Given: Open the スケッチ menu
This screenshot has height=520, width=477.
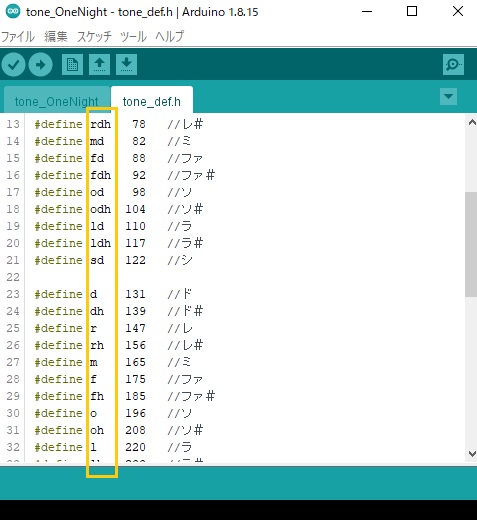Looking at the screenshot, I should pyautogui.click(x=94, y=36).
